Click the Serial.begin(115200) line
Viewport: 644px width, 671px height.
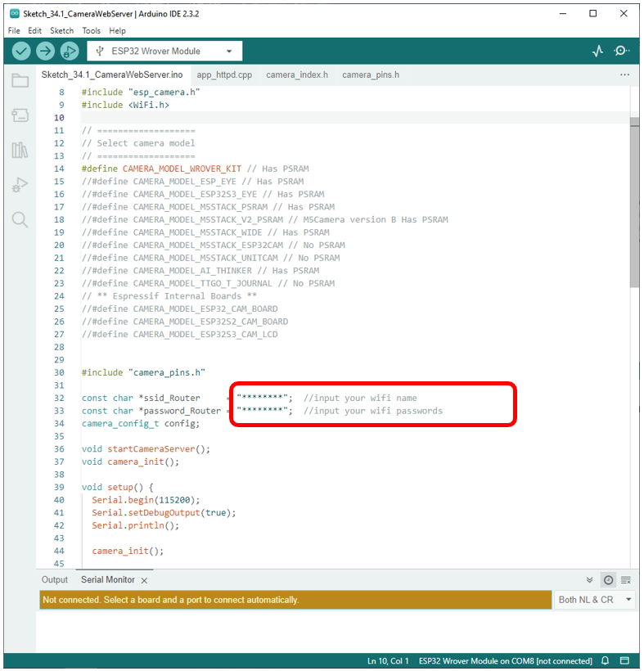146,500
